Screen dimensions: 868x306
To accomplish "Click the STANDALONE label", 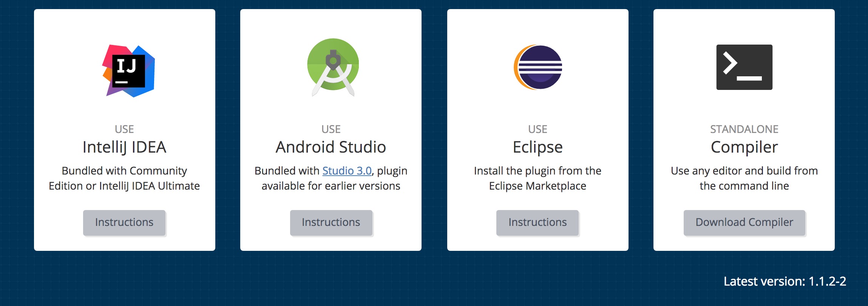I will [744, 129].
